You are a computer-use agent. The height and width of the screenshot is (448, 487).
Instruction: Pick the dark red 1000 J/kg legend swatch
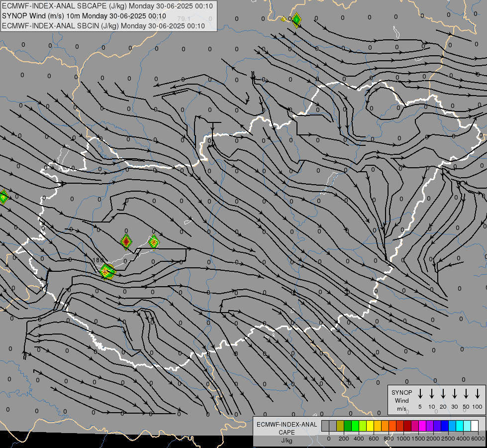(407, 426)
